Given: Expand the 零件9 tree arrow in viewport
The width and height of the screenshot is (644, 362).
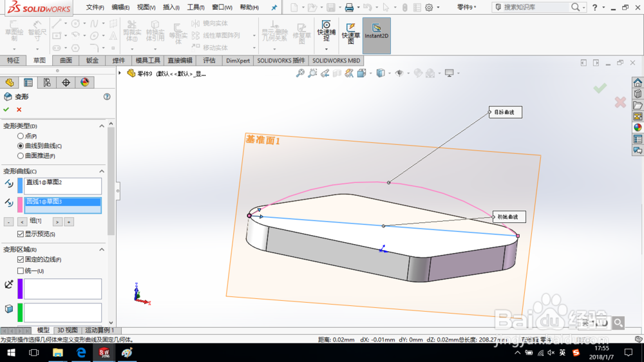Looking at the screenshot, I should point(120,73).
